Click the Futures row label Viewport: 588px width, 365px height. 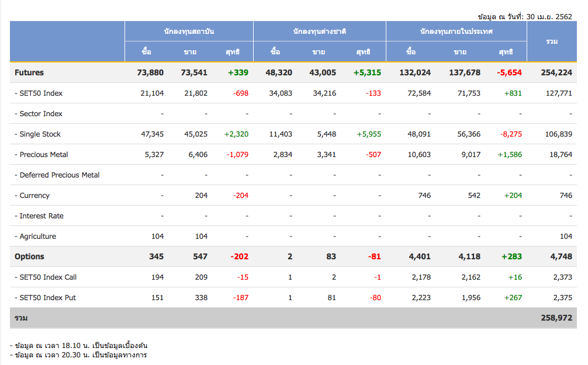click(29, 72)
